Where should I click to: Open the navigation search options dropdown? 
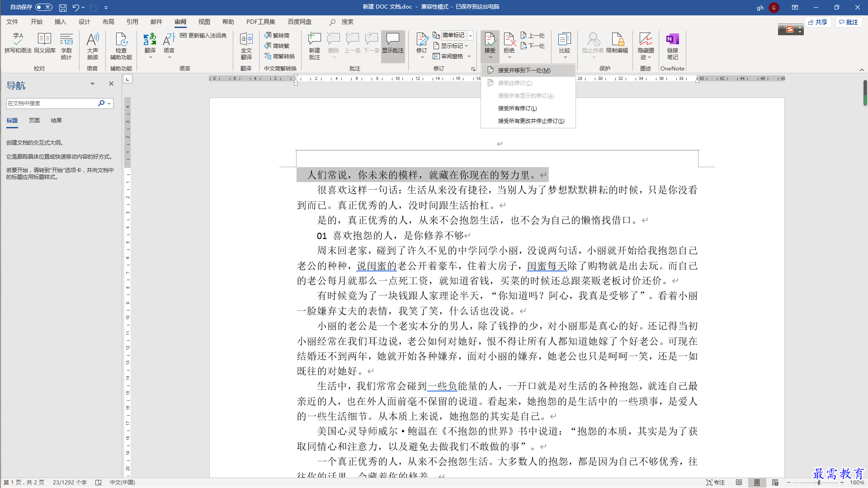pos(109,103)
